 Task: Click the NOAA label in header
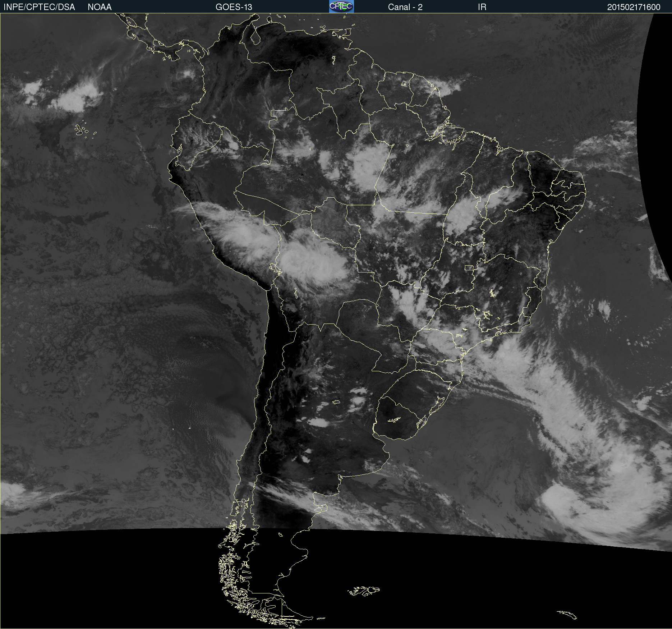pos(100,7)
